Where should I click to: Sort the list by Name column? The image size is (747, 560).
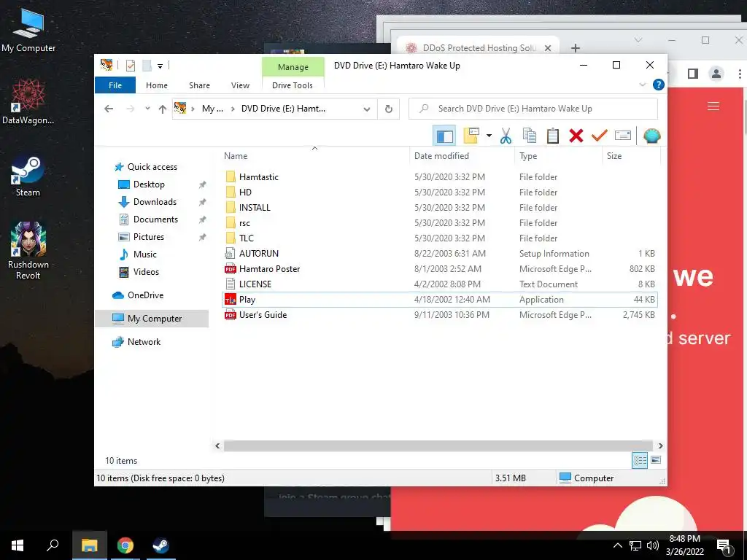point(314,156)
